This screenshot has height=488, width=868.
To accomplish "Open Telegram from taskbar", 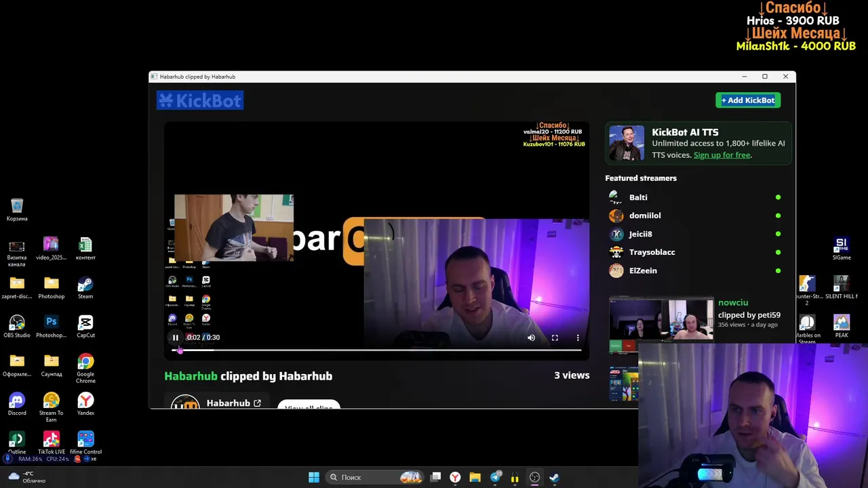I will pyautogui.click(x=495, y=477).
